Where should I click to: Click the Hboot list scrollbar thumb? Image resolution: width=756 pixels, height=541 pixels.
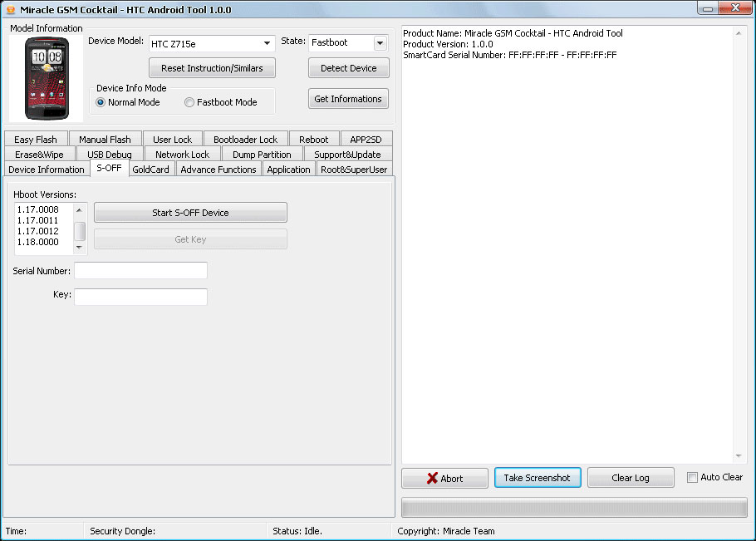(80, 231)
